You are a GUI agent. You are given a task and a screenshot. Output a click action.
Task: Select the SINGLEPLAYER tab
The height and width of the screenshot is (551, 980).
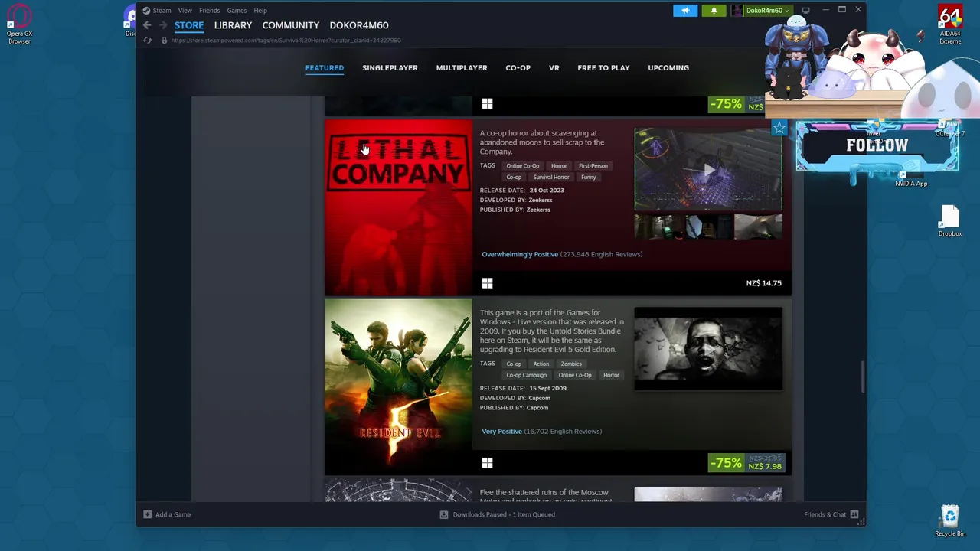tap(390, 67)
